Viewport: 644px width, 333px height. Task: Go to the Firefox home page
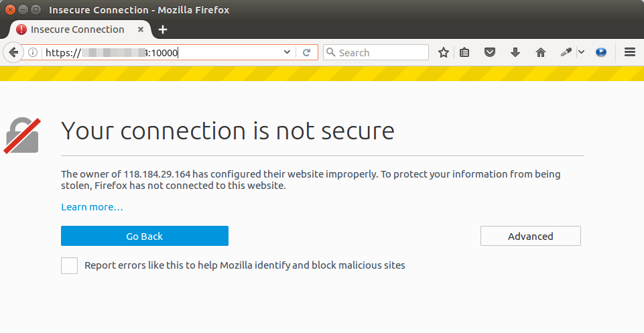click(x=541, y=52)
